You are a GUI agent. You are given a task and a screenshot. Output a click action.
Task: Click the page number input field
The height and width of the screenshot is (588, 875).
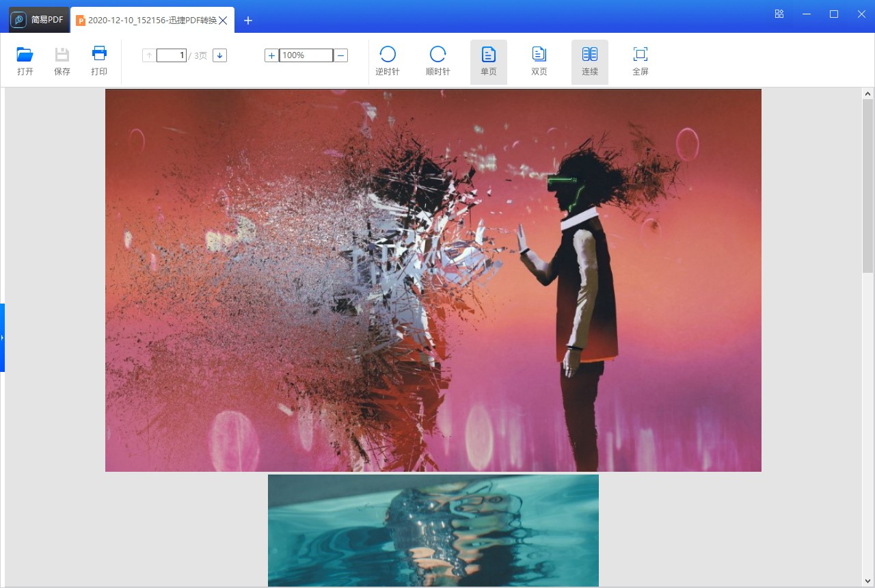pyautogui.click(x=172, y=55)
